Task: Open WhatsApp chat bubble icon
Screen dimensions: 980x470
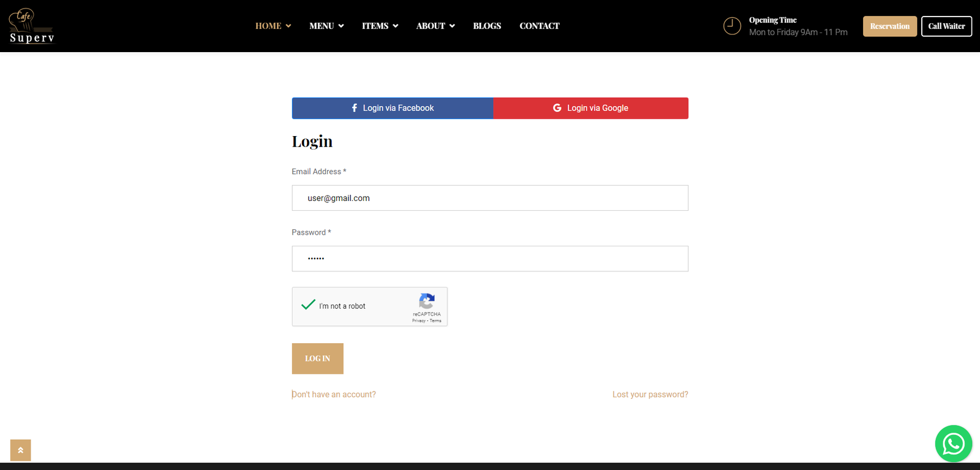Action: pos(953,444)
